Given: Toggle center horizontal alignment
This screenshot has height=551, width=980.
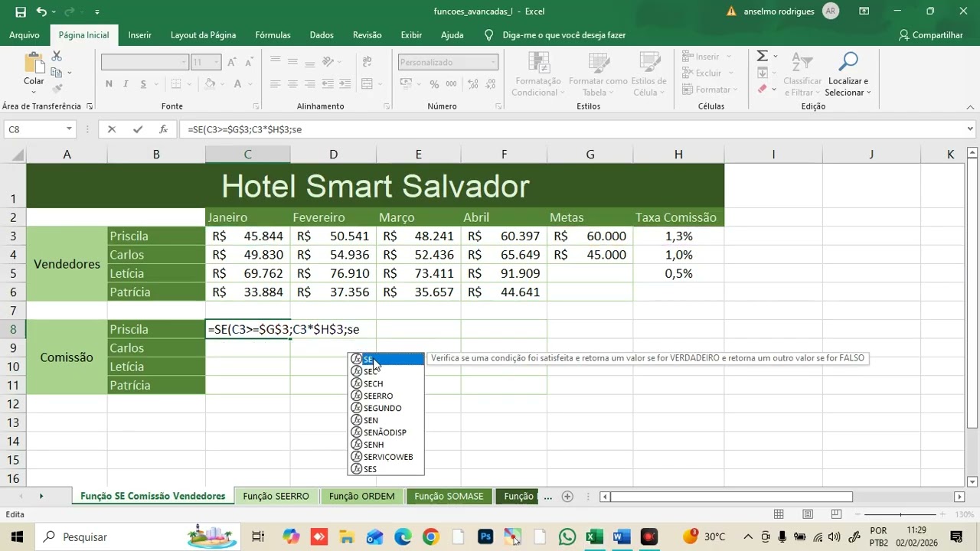Looking at the screenshot, I should 292,84.
